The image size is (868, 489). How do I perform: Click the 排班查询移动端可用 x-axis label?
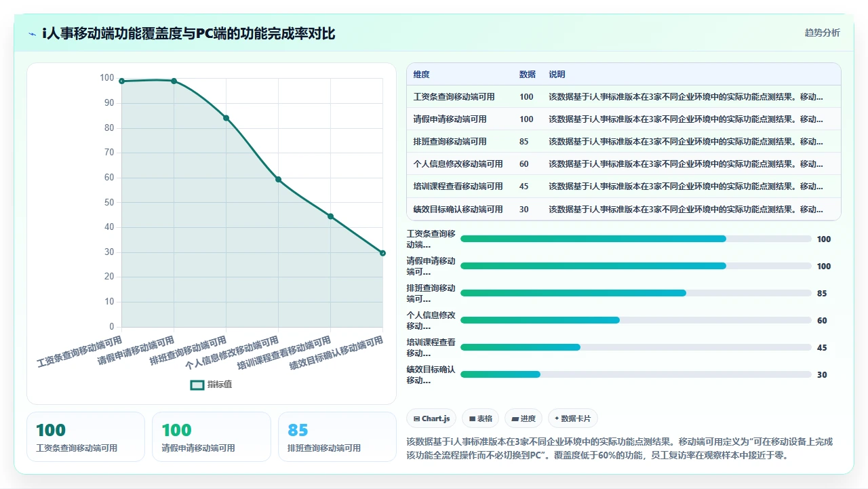189,351
